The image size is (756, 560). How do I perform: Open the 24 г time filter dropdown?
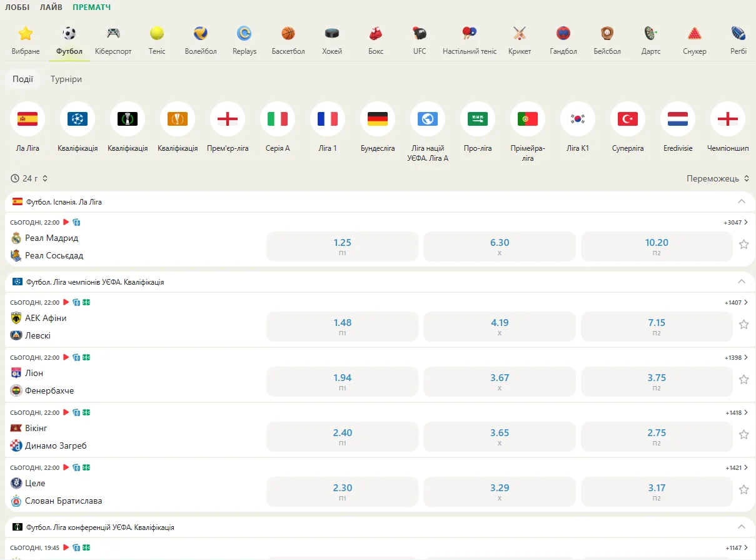(x=29, y=178)
